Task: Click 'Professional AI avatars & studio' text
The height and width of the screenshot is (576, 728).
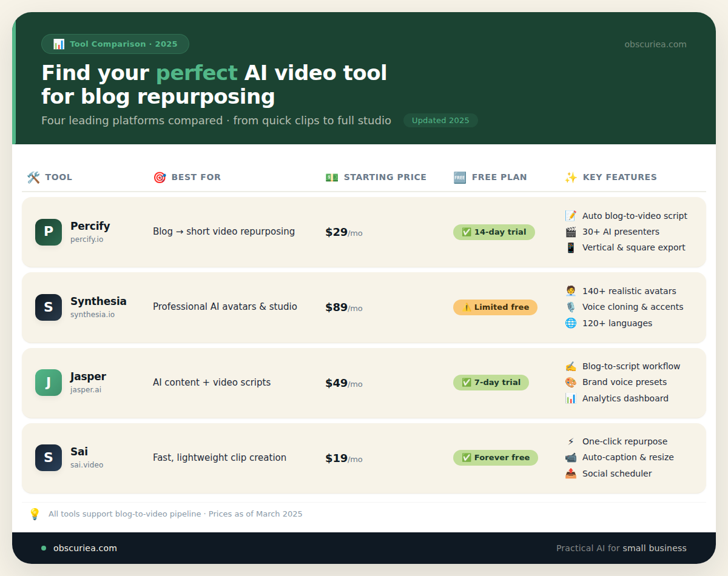Action: [225, 307]
